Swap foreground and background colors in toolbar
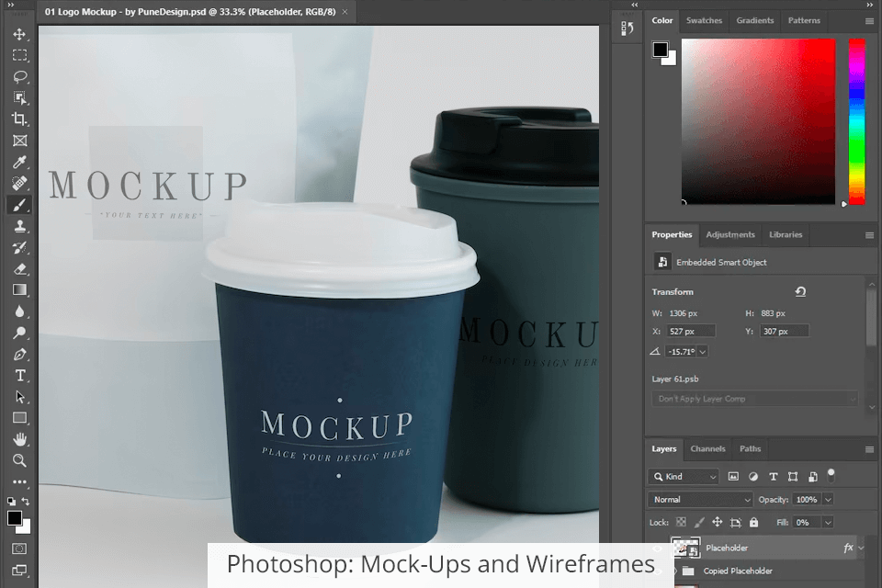 click(x=26, y=501)
